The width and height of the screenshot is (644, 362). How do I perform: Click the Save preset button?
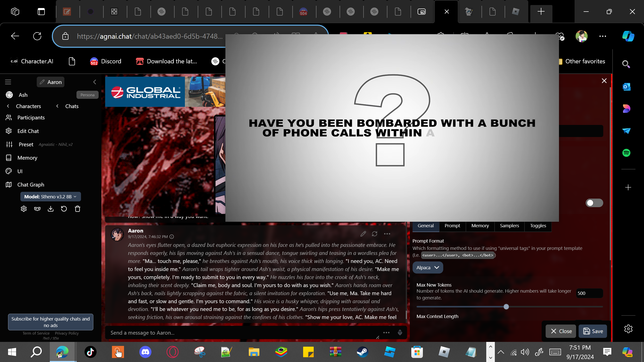point(593,331)
